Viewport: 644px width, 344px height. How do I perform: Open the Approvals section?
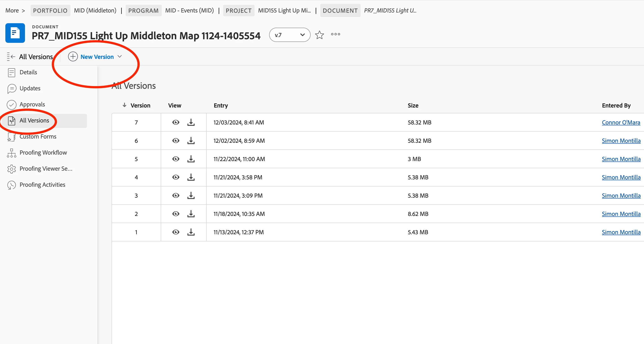[x=32, y=104]
